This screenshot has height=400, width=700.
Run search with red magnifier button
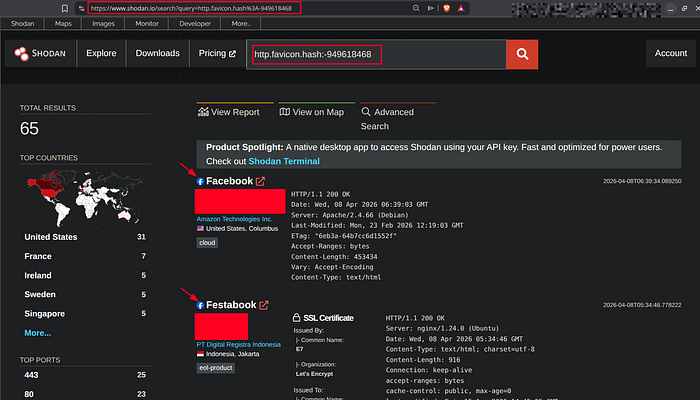click(x=522, y=54)
